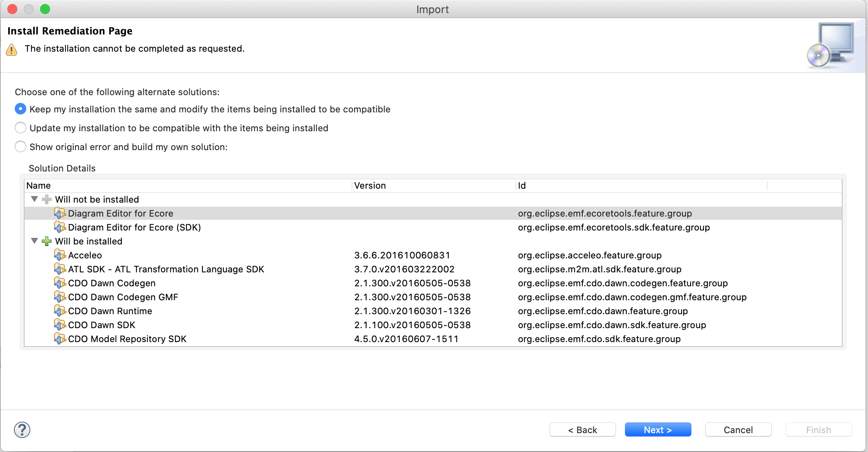Click id org.eclipse.emf.ecoretools.feature.group
Image resolution: width=868 pixels, height=452 pixels.
[605, 213]
